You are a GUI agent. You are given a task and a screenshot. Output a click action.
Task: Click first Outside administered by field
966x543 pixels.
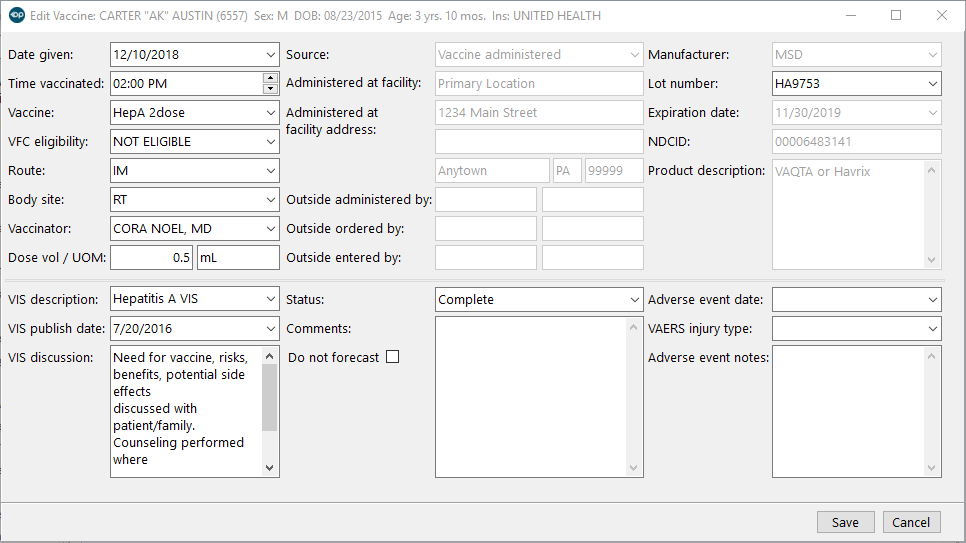tap(486, 200)
